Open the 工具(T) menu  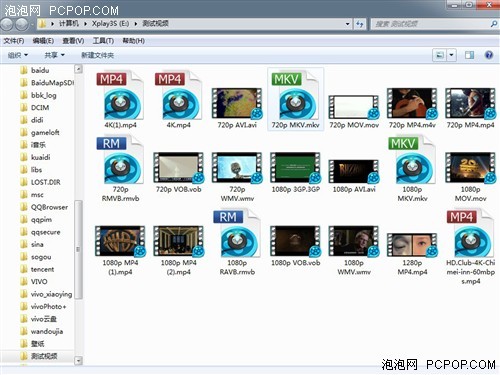pos(103,41)
